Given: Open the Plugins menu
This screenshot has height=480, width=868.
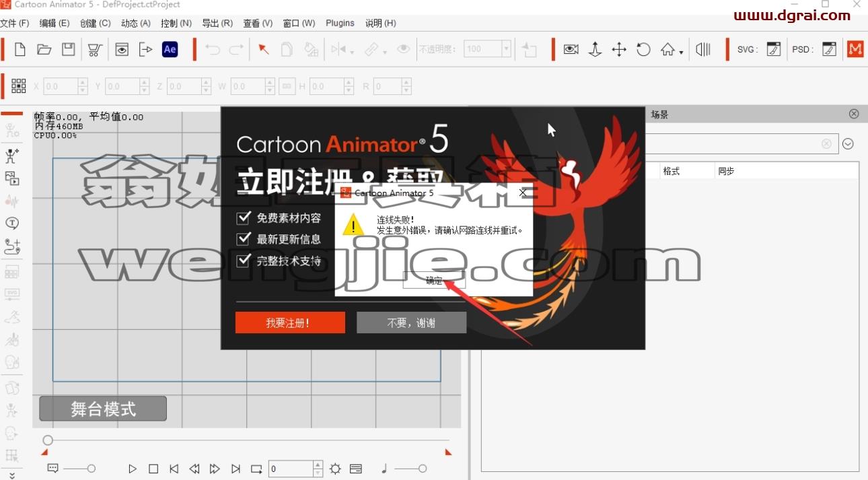Looking at the screenshot, I should pyautogui.click(x=340, y=23).
